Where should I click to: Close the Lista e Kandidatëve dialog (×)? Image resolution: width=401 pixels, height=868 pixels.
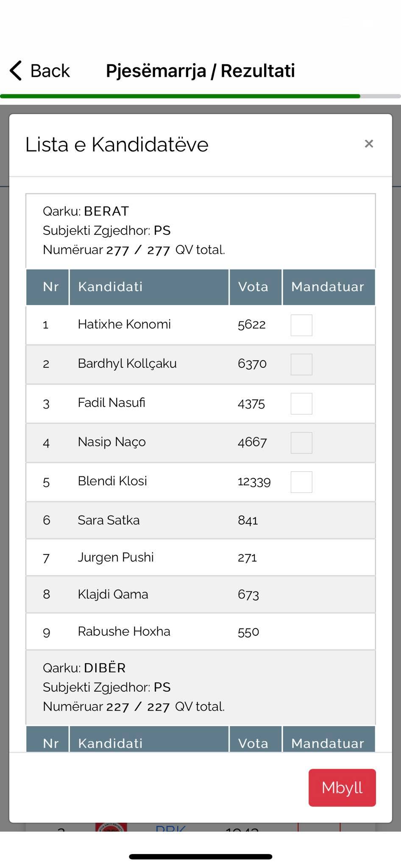point(369,144)
